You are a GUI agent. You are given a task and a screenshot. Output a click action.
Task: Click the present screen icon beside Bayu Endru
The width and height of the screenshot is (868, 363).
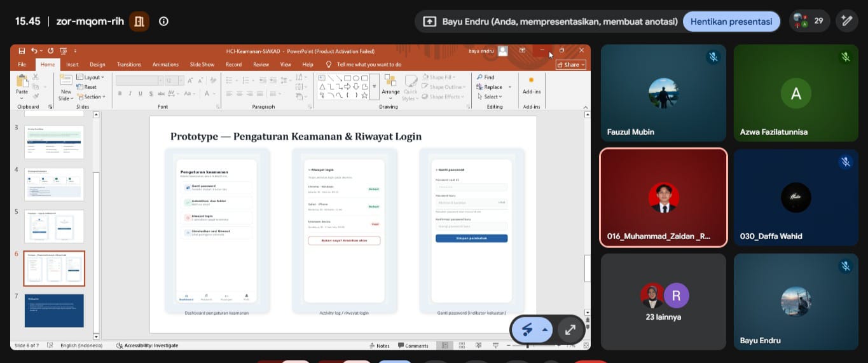[x=430, y=21]
